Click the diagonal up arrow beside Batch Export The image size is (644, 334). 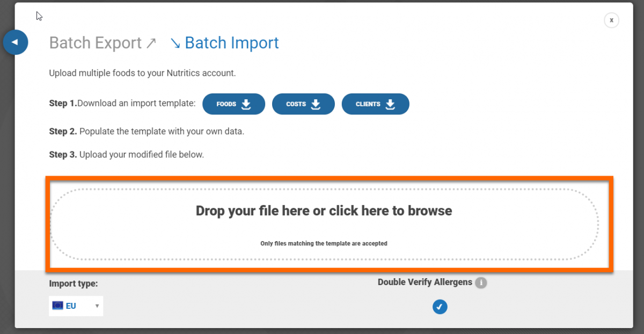coord(151,43)
